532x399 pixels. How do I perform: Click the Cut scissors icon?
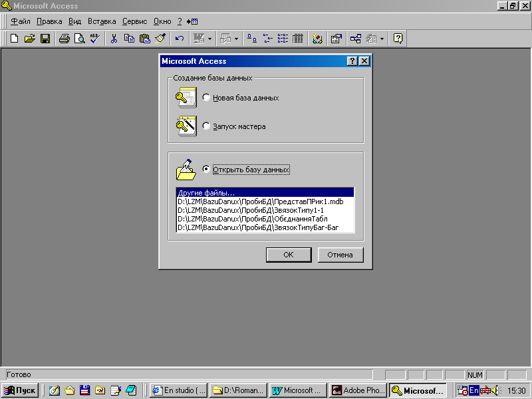[x=114, y=39]
